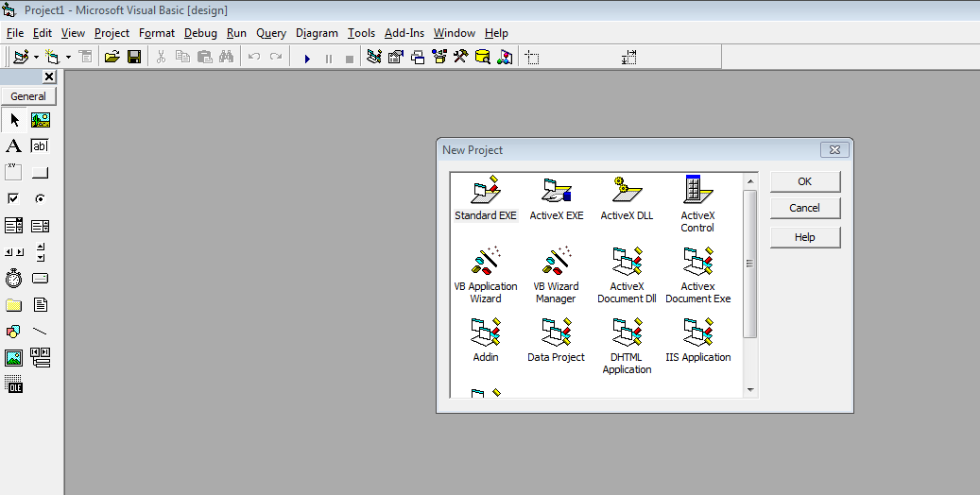Click Cancel in New Project dialog
The width and height of the screenshot is (980, 495).
[805, 208]
